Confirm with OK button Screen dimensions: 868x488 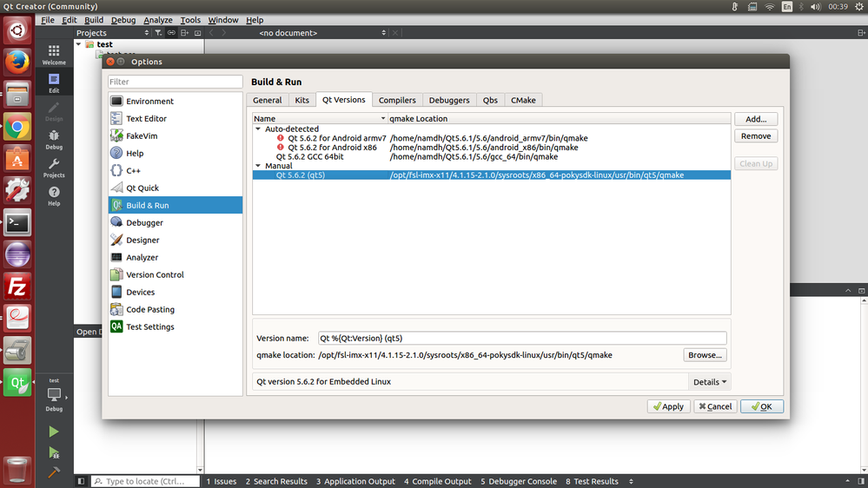click(762, 406)
